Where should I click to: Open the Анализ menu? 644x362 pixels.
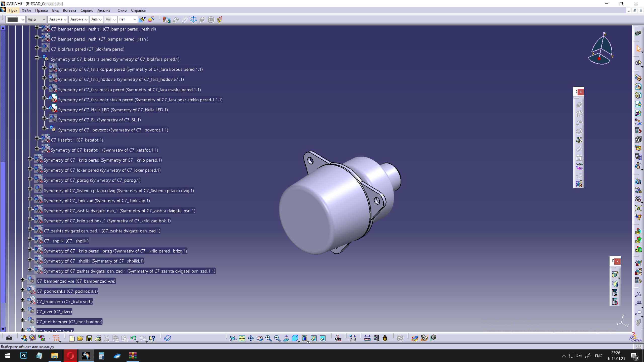point(104,10)
